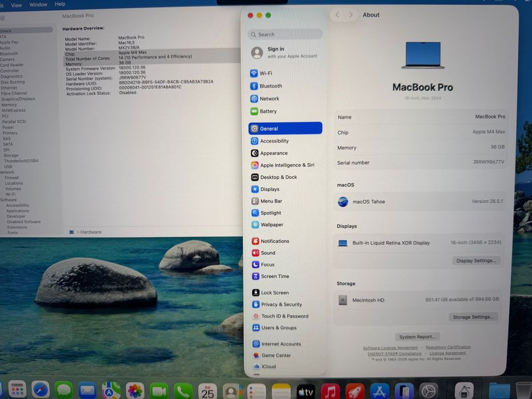Open Apple TV app in Dock
Viewport: 532px width, 399px height.
point(306,392)
